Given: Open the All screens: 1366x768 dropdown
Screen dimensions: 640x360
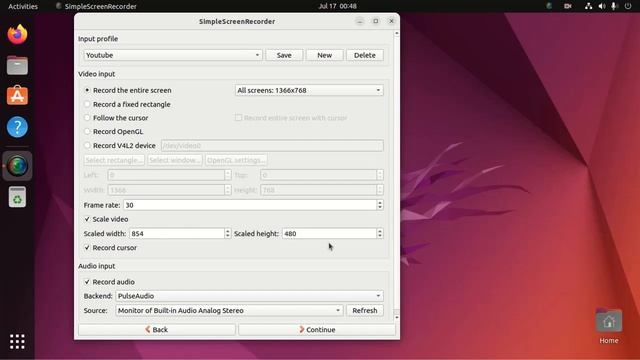Looking at the screenshot, I should point(309,90).
